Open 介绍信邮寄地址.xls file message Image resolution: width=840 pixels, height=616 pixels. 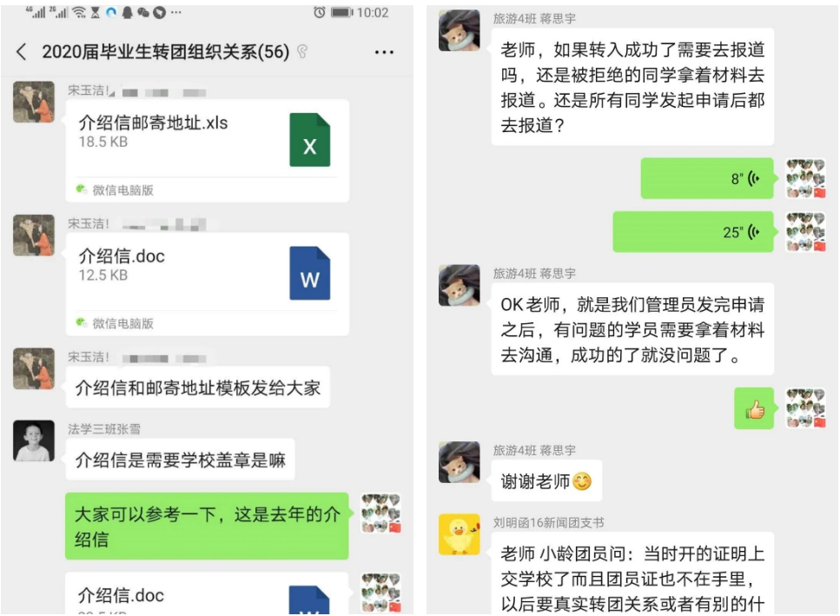[x=208, y=150]
